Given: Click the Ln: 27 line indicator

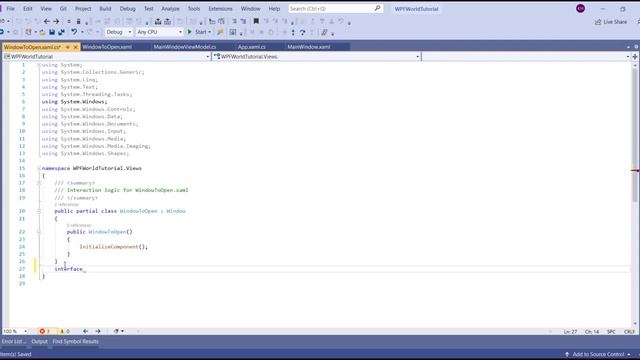Looking at the screenshot, I should 570,332.
